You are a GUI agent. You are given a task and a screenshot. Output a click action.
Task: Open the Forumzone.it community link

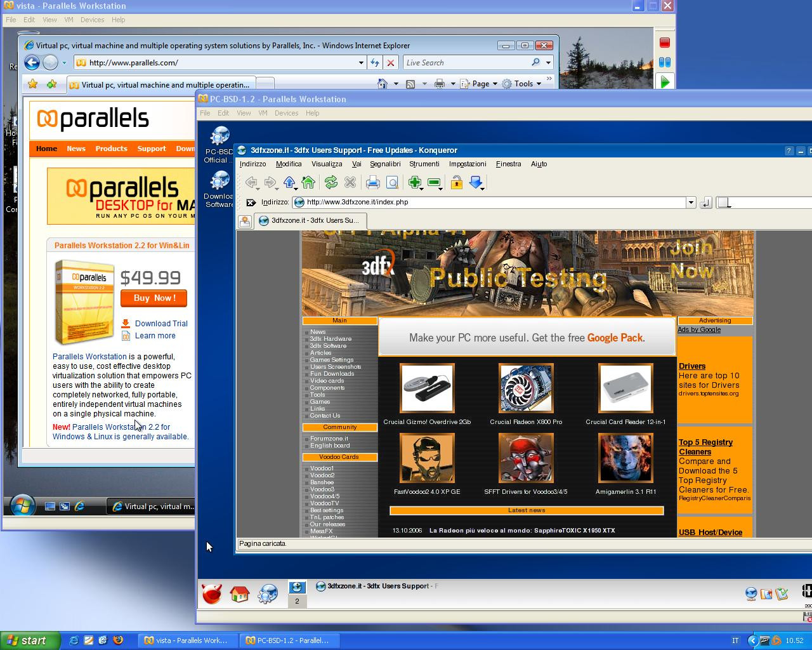329,439
